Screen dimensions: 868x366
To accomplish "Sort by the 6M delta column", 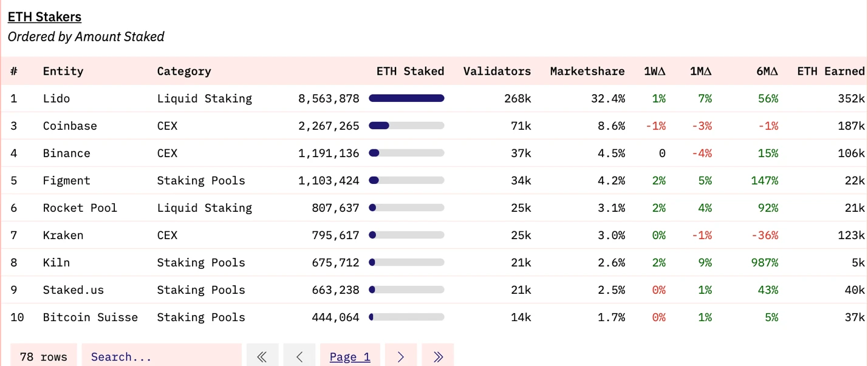I will point(767,71).
